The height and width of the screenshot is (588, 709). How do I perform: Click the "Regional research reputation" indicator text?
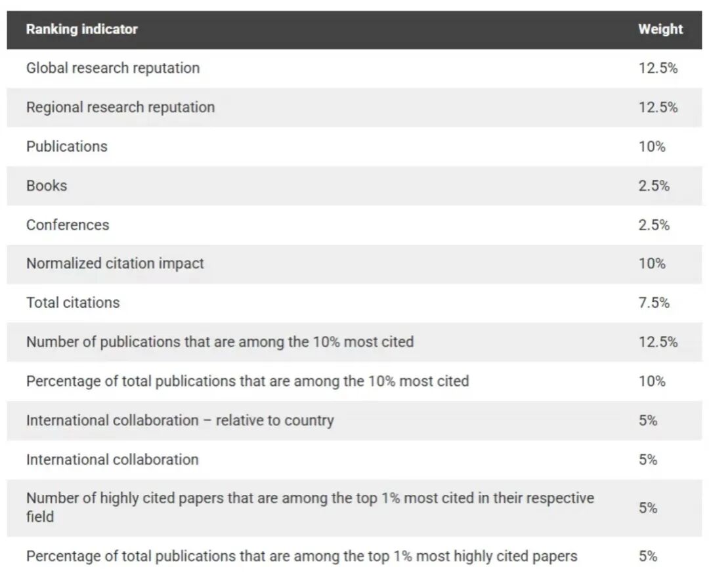tap(120, 108)
